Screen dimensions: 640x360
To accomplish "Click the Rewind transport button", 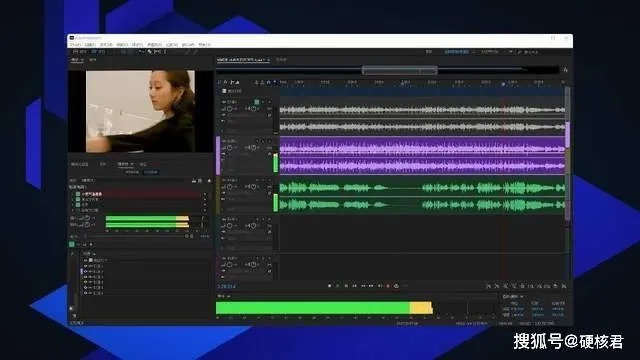I will [x=363, y=286].
